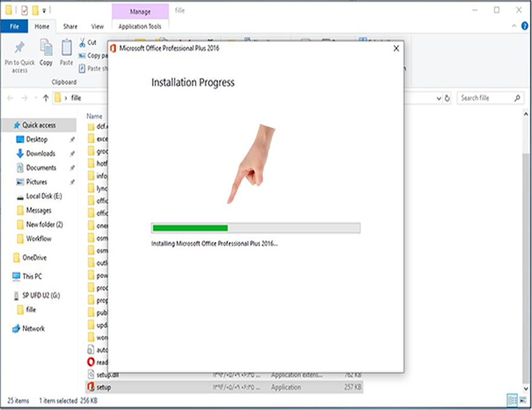Open the Downloads quick access folder

tap(41, 154)
